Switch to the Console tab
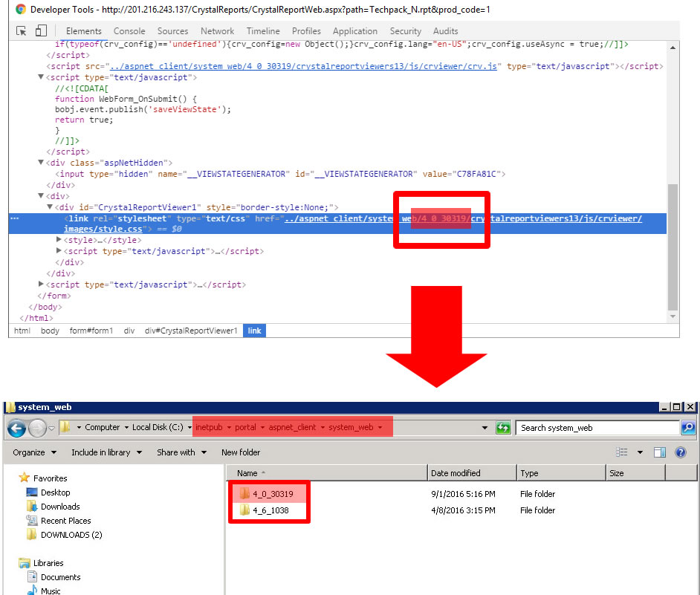700x595 pixels. (129, 31)
